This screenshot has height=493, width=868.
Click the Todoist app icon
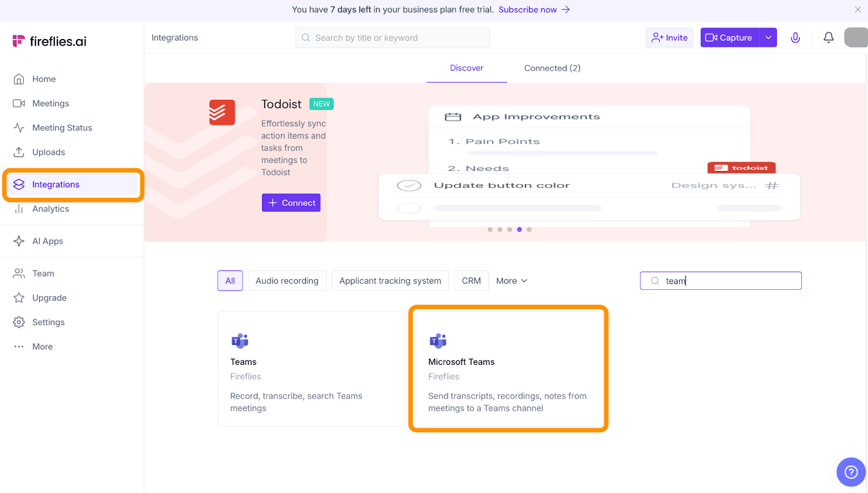pos(222,112)
